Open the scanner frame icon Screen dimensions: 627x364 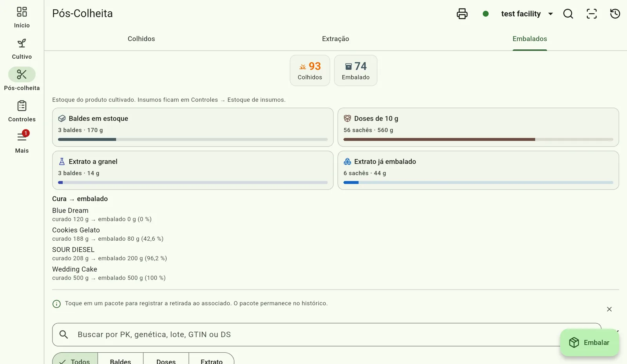(x=592, y=14)
